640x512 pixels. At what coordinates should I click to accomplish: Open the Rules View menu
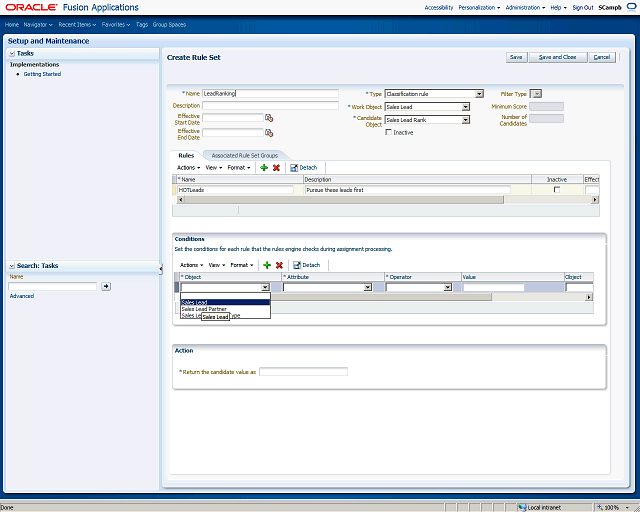click(214, 168)
